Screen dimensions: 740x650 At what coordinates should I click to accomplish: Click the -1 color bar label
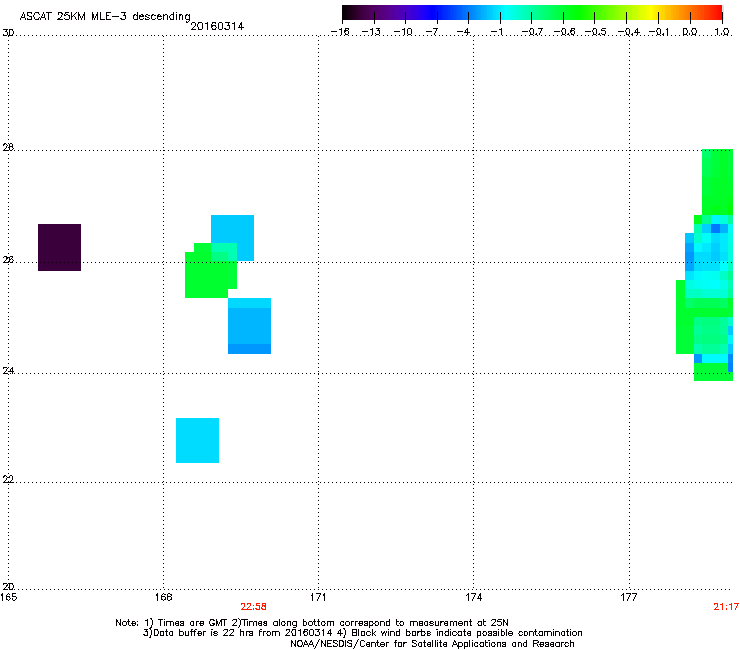tap(496, 32)
